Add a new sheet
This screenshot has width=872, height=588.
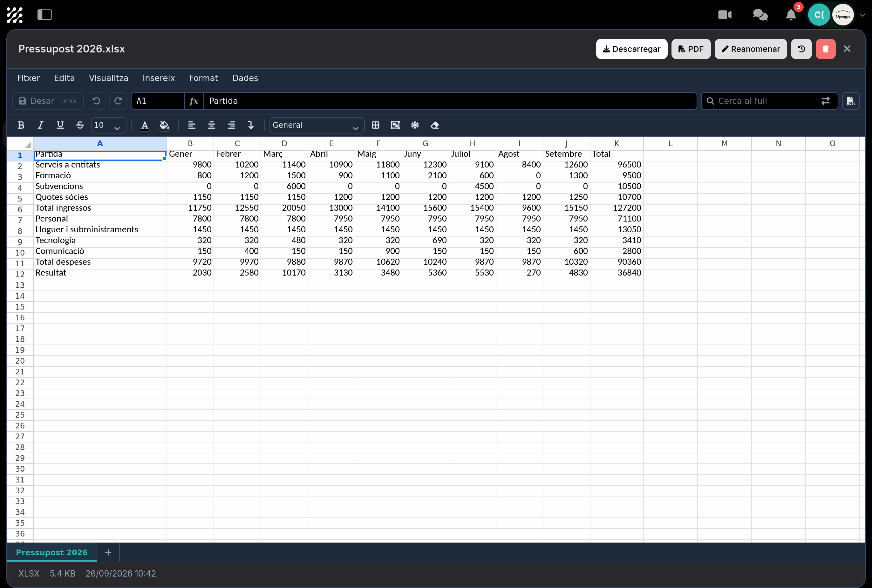coord(108,552)
